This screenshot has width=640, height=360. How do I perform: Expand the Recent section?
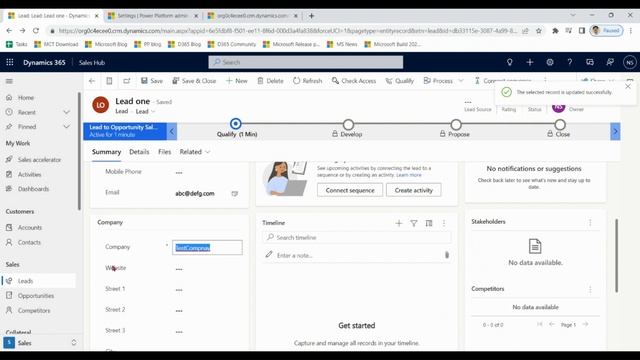coord(66,112)
